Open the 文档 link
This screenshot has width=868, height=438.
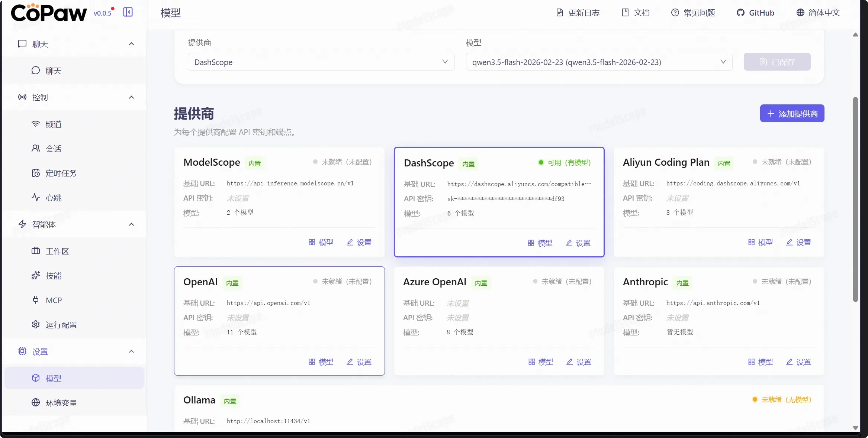[636, 13]
